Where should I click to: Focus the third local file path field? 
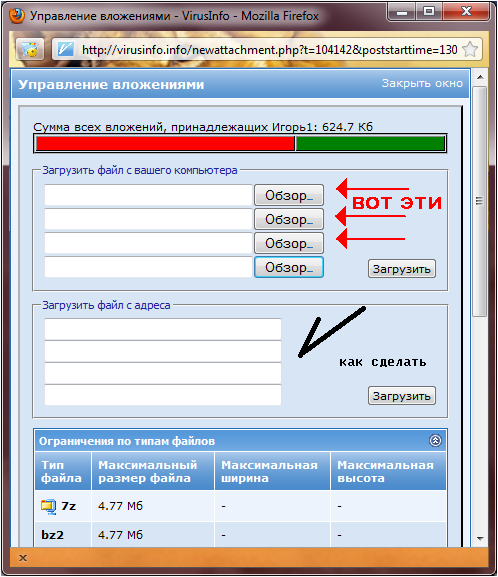[148, 243]
